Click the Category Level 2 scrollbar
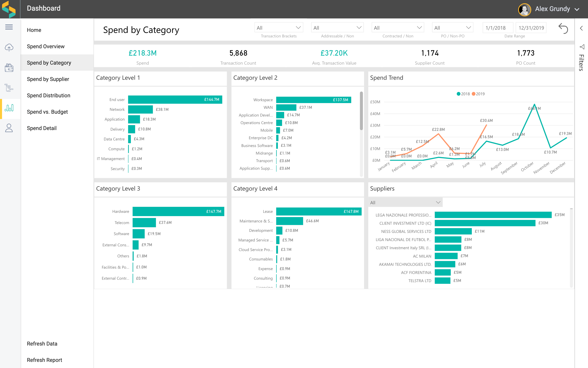Screen dimensions: 588x368 point(361,111)
